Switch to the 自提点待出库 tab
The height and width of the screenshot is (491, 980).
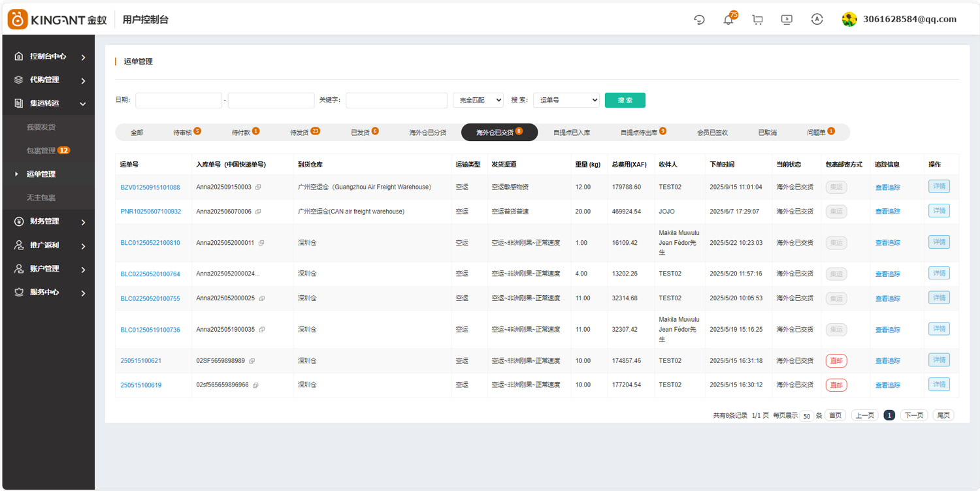643,133
